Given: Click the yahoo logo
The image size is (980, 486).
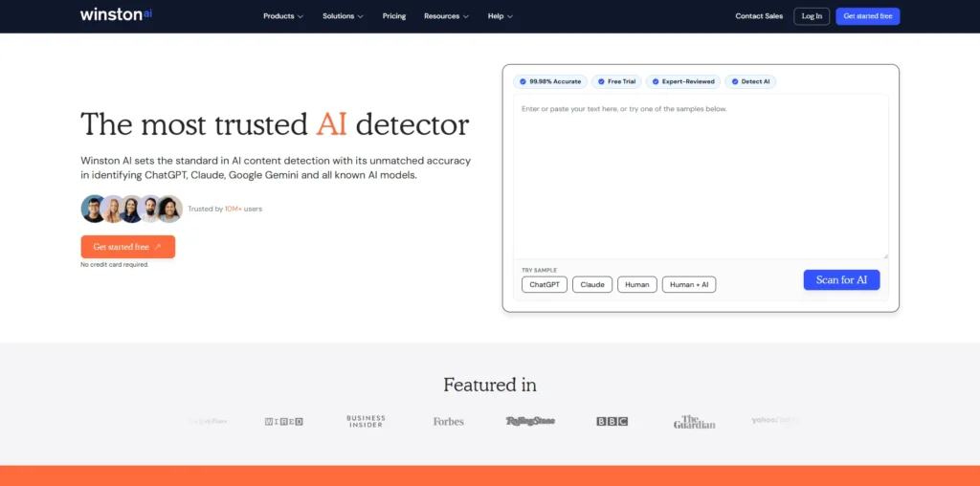Looking at the screenshot, I should pos(775,420).
